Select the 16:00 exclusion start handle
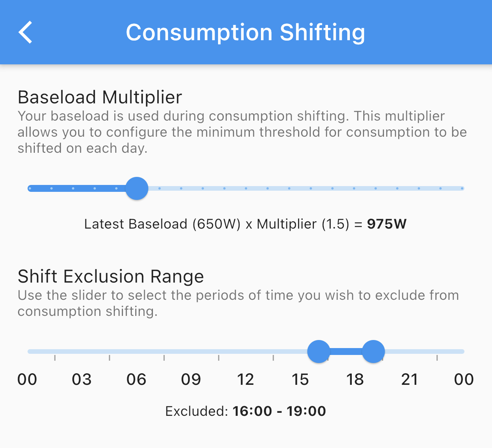Image resolution: width=492 pixels, height=448 pixels. coord(319,352)
